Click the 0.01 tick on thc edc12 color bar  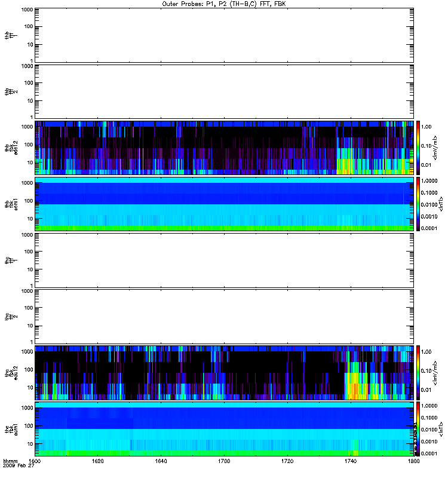tap(426, 390)
